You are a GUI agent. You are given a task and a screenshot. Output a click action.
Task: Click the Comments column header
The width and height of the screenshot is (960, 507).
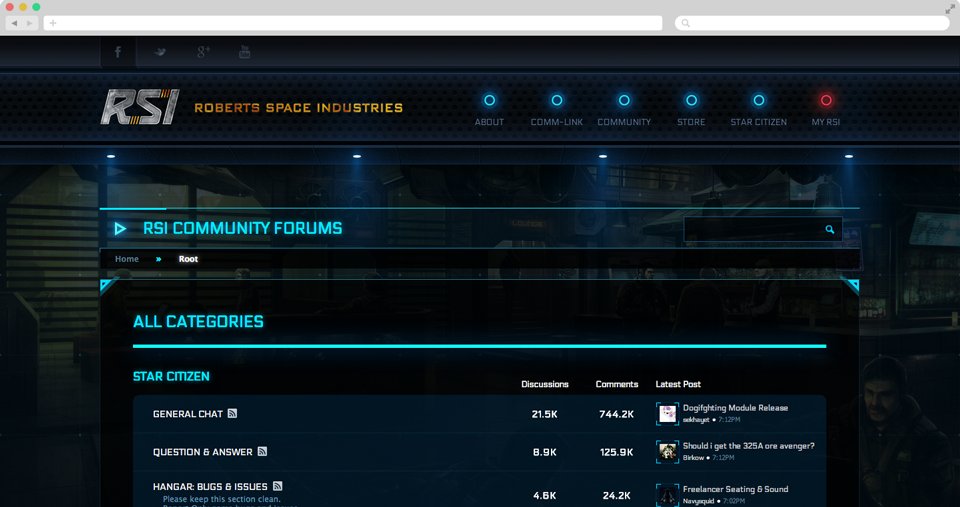coord(617,385)
